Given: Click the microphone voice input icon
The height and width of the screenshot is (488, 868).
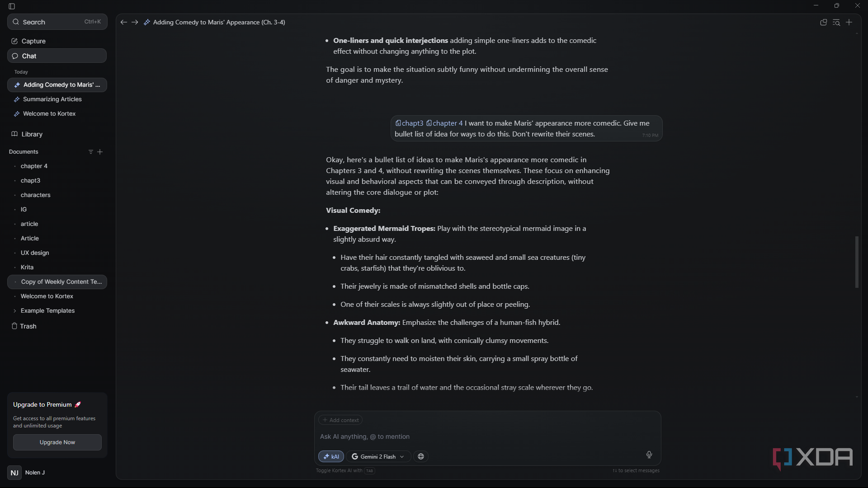Looking at the screenshot, I should [649, 455].
